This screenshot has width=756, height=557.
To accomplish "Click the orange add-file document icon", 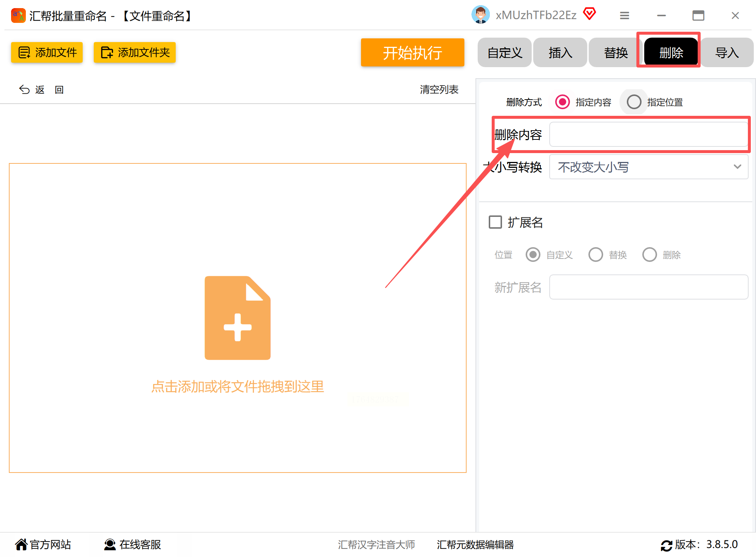I will coord(237,318).
